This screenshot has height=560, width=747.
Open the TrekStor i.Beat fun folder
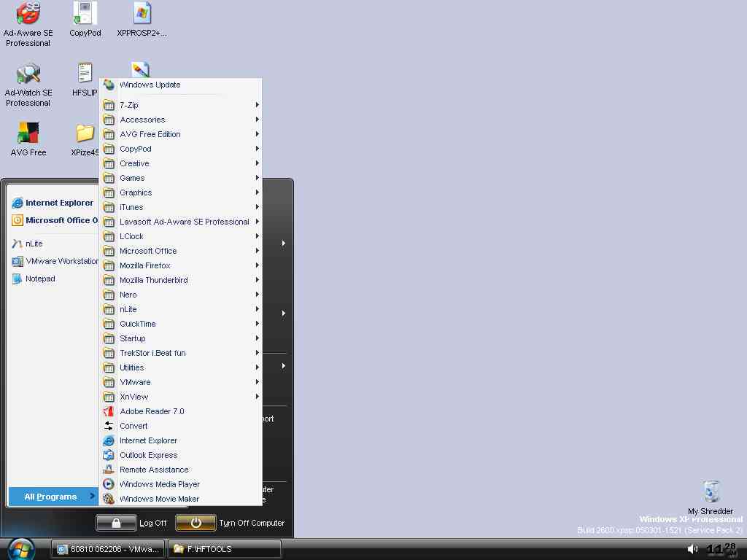tap(181, 353)
